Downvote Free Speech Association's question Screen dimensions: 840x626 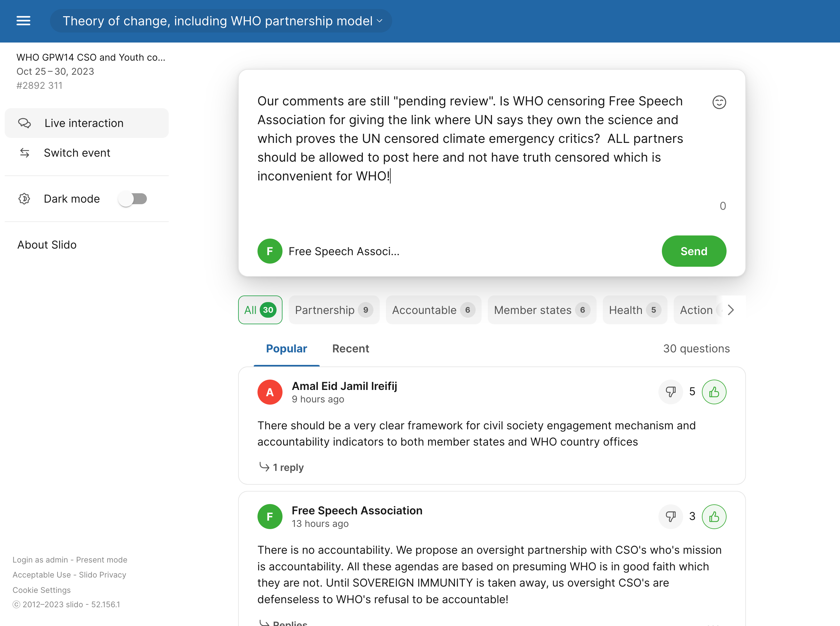click(670, 517)
